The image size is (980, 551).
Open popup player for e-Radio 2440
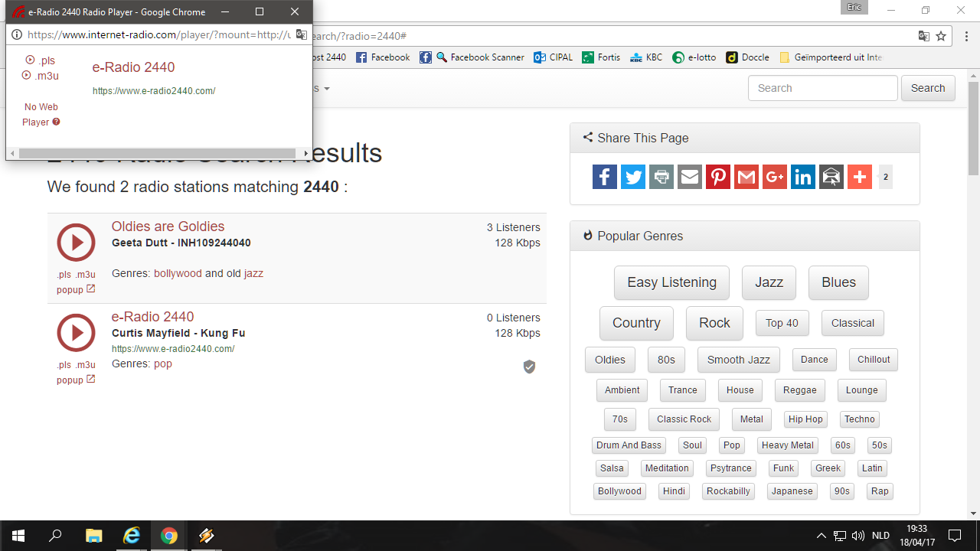[75, 380]
